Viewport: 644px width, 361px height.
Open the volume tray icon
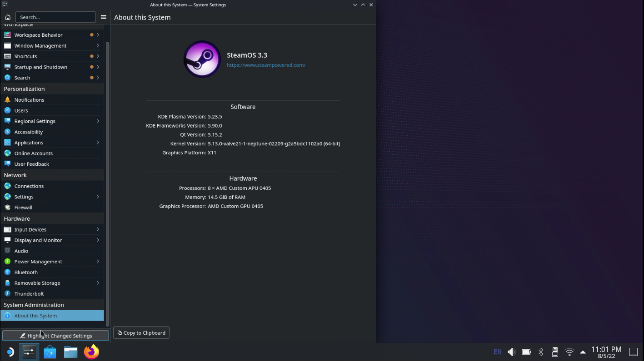pyautogui.click(x=512, y=352)
